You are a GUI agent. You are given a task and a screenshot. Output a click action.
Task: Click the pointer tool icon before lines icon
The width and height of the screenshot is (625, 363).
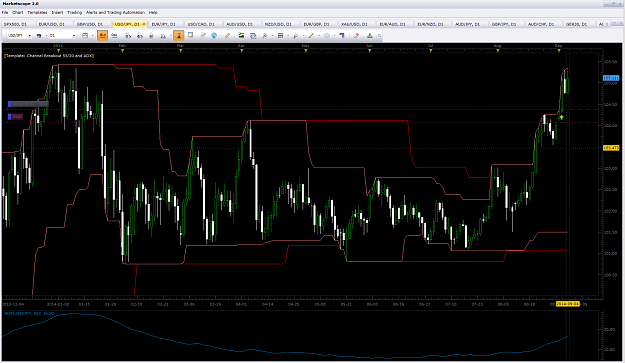pyautogui.click(x=265, y=35)
